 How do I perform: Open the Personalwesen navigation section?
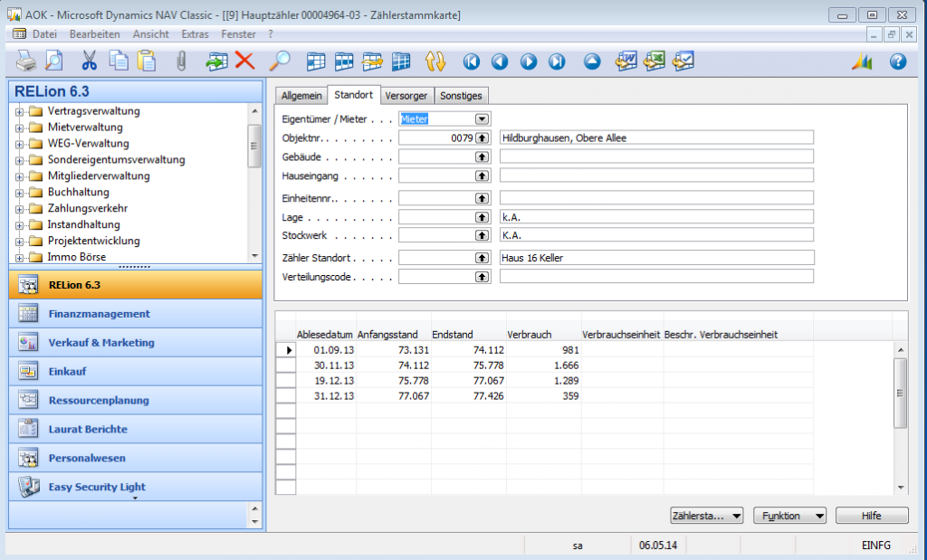coord(136,459)
